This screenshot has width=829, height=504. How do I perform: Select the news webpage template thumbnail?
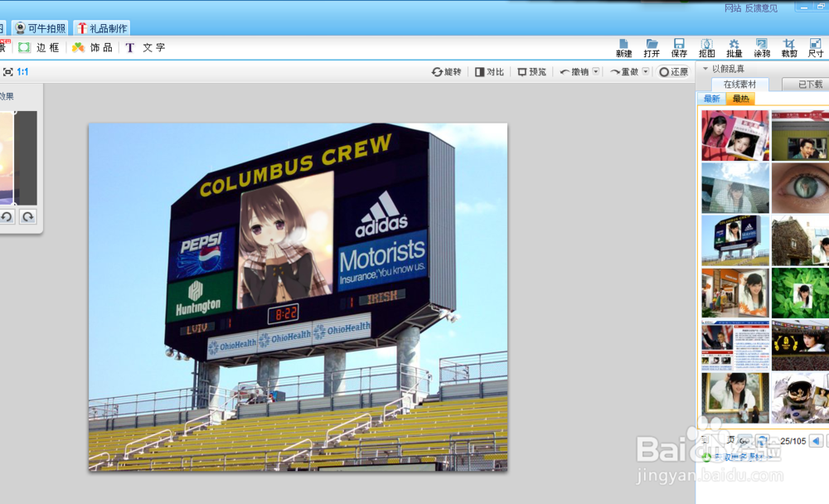tap(735, 345)
